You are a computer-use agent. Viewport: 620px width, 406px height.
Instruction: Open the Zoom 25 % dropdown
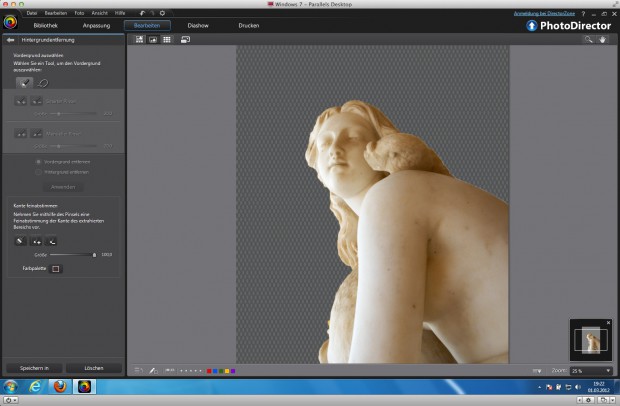pyautogui.click(x=591, y=371)
